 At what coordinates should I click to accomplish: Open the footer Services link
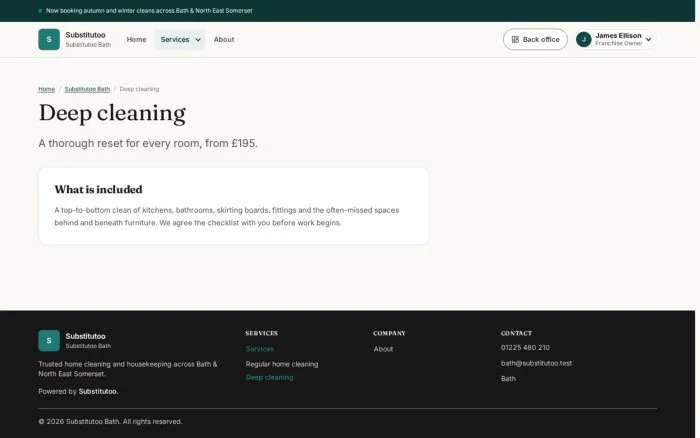pos(259,349)
